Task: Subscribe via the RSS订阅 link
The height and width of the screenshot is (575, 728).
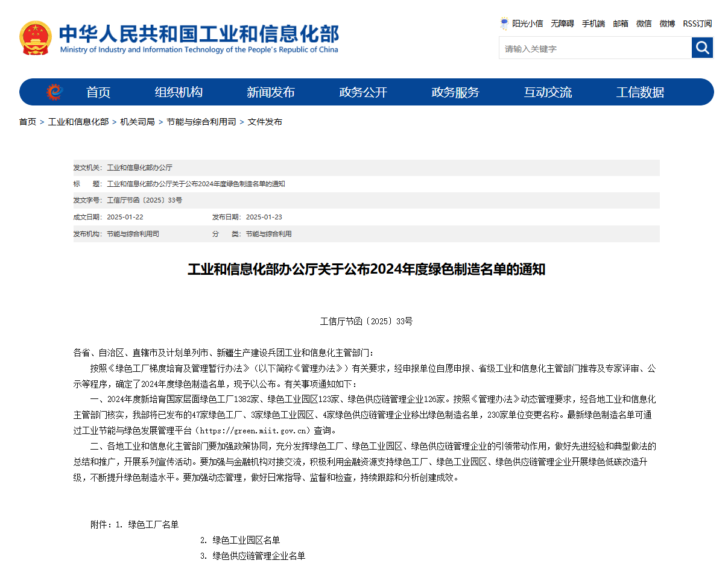Action: 697,24
